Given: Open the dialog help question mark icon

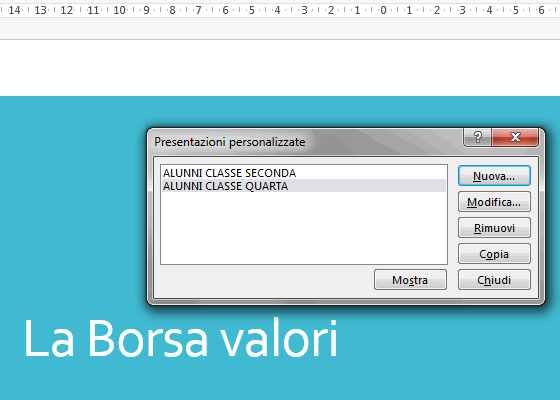Looking at the screenshot, I should (478, 137).
